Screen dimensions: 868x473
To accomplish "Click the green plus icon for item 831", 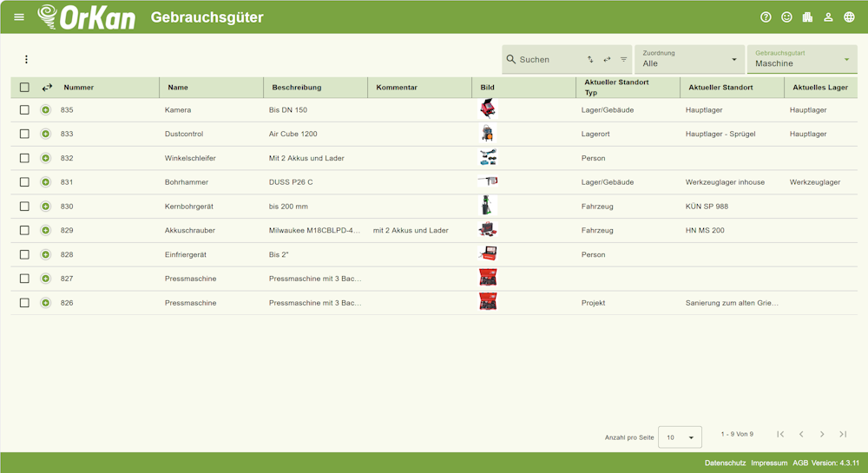I will (45, 182).
